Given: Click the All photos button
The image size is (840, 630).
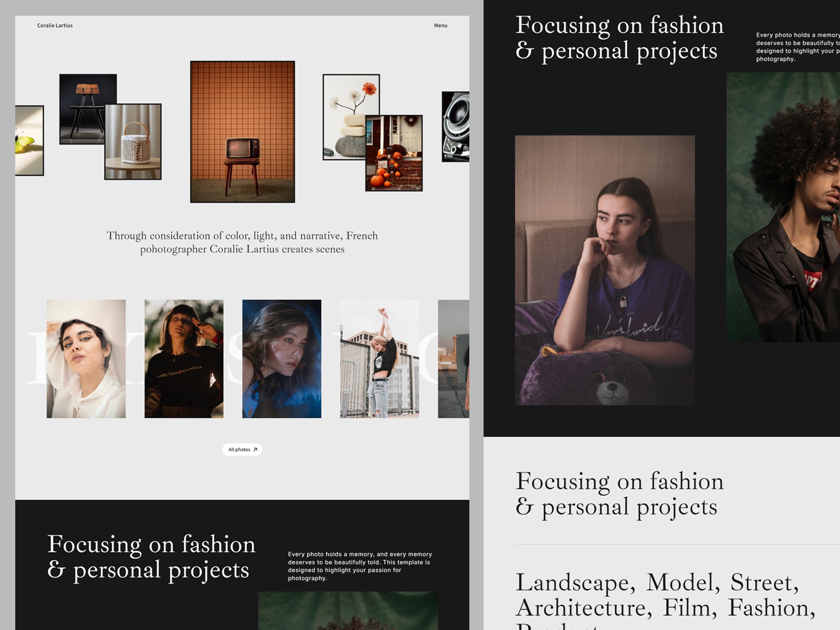Looking at the screenshot, I should 239,449.
